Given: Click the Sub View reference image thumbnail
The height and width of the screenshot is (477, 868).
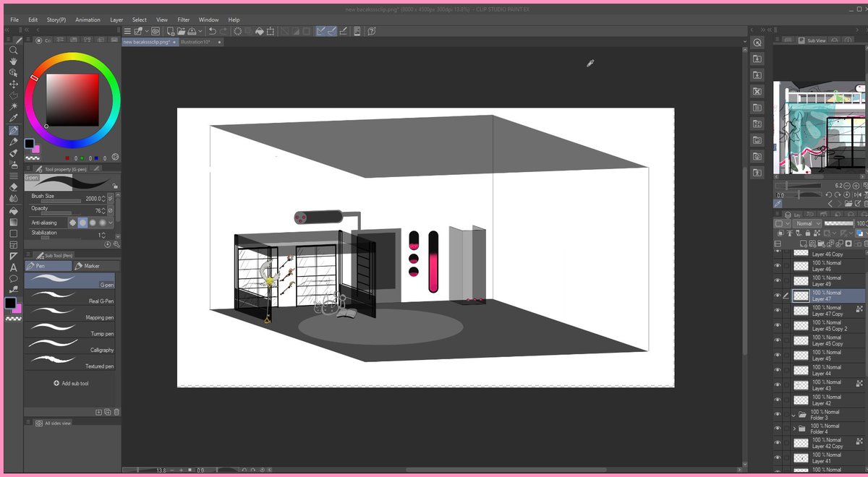Looking at the screenshot, I should pos(819,128).
